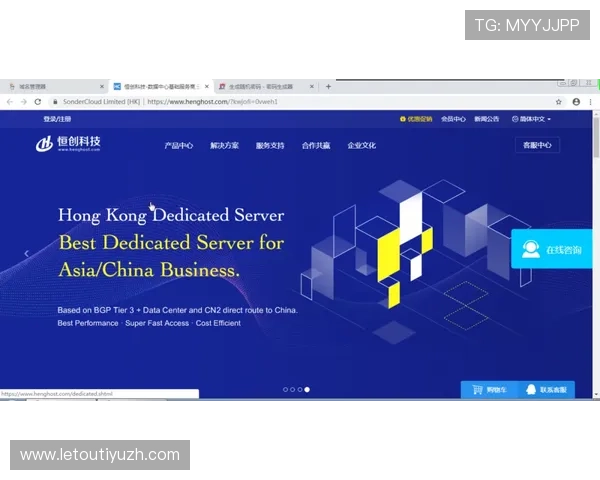Click the padlock security icon
Viewport: 600px width, 480px height.
(55, 102)
